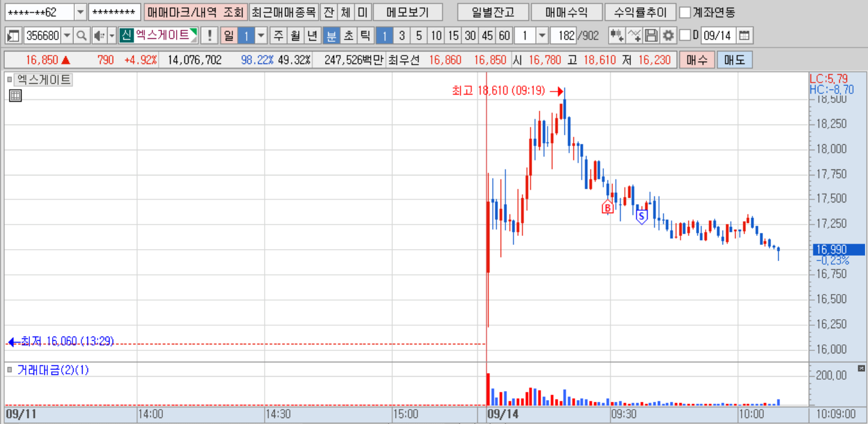
Task: Open chart settings gear icon
Action: click(668, 36)
